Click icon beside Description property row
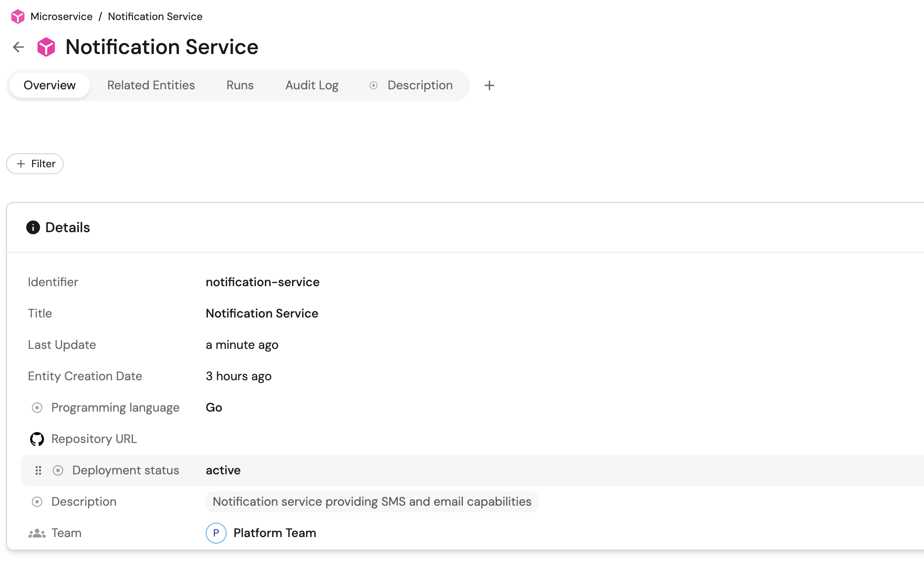The width and height of the screenshot is (924, 561). coord(37,502)
